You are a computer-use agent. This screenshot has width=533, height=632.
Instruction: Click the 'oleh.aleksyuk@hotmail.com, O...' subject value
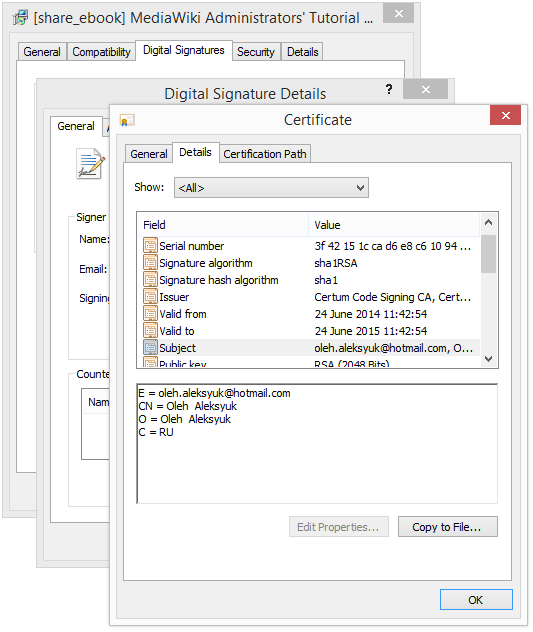(394, 348)
